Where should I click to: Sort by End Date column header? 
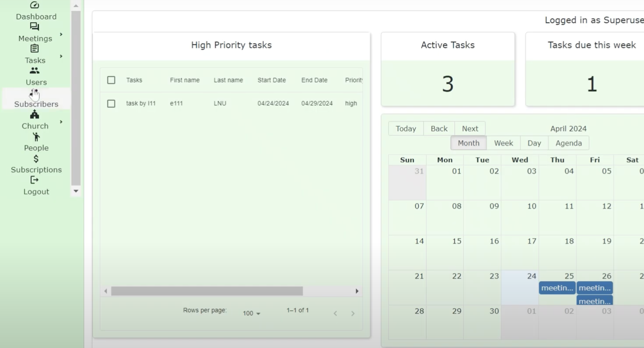coord(314,80)
